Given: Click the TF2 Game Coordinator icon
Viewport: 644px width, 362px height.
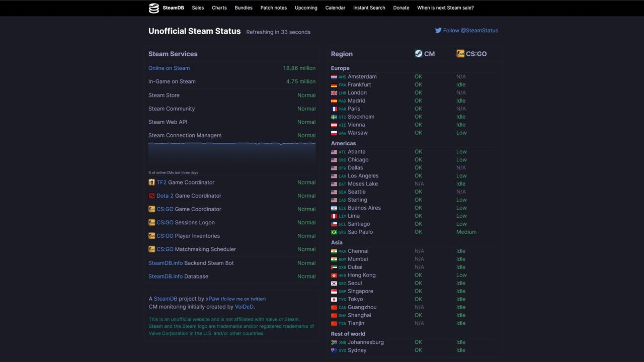Looking at the screenshot, I should tap(152, 183).
